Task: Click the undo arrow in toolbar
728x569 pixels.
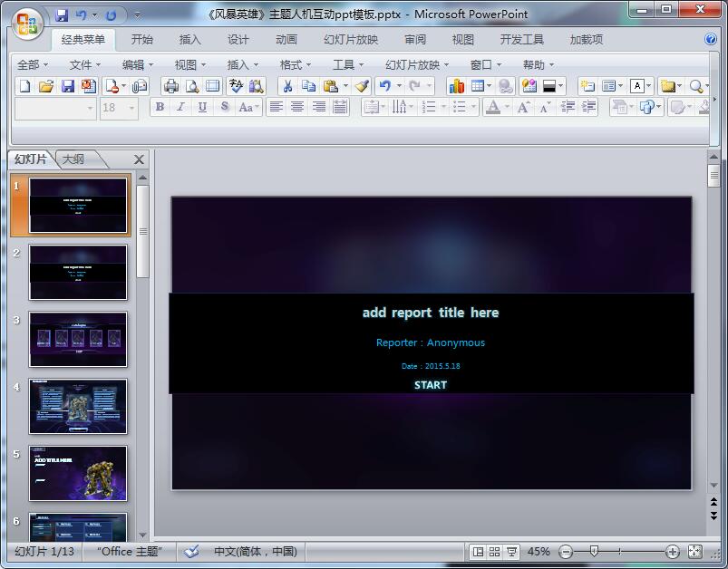Action: point(385,86)
